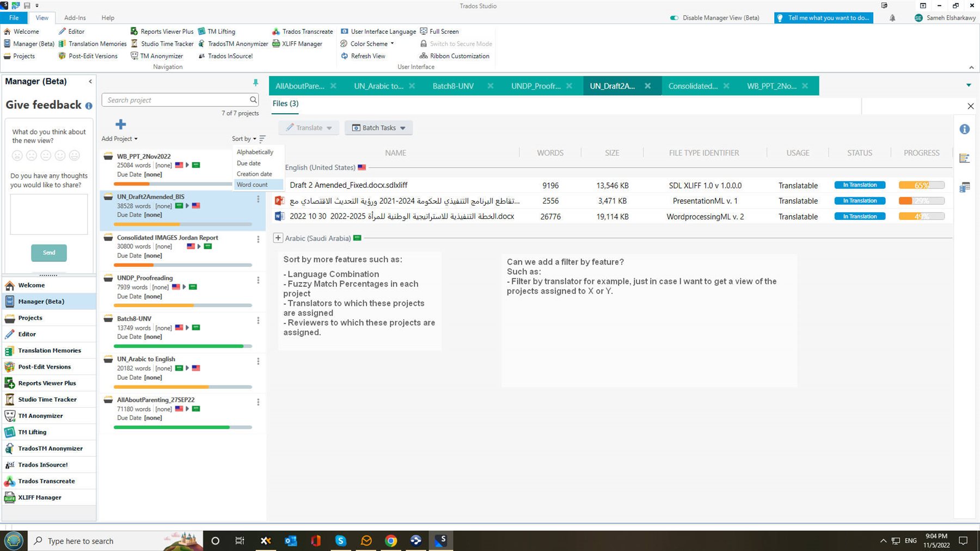Go to Editor in navigation pane
Image resolution: width=980 pixels, height=551 pixels.
click(49, 334)
